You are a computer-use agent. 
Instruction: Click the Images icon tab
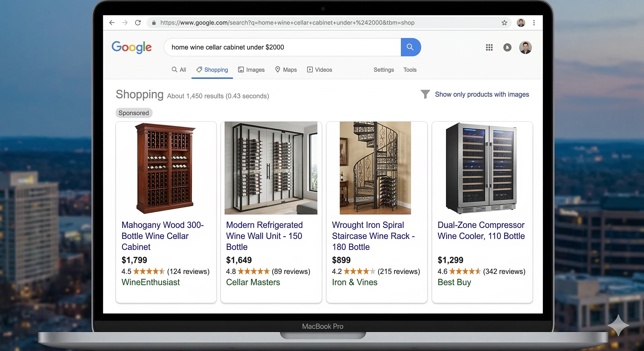pos(241,70)
